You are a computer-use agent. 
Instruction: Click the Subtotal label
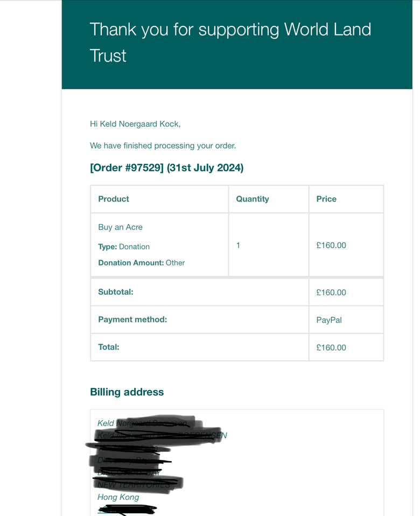coord(116,292)
